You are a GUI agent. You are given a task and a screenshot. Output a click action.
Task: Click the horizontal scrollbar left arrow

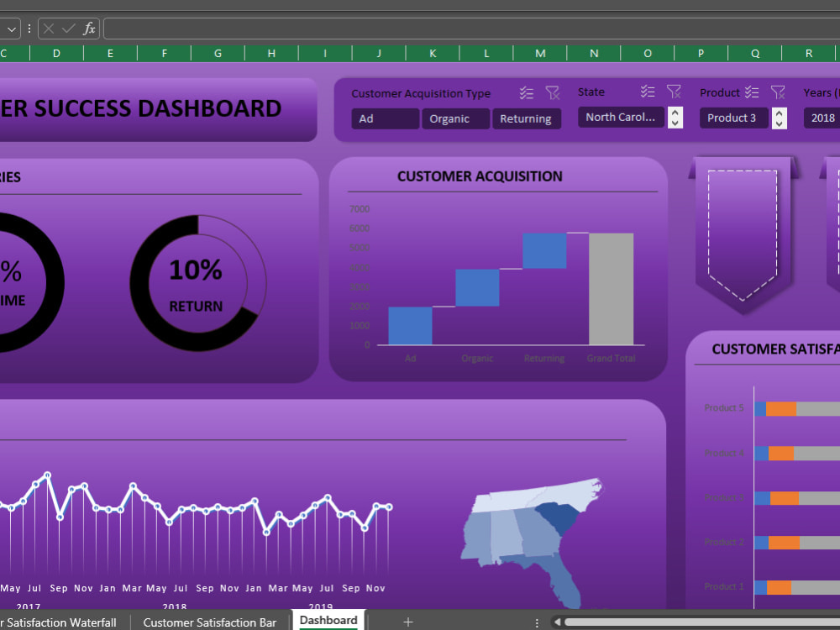[557, 622]
